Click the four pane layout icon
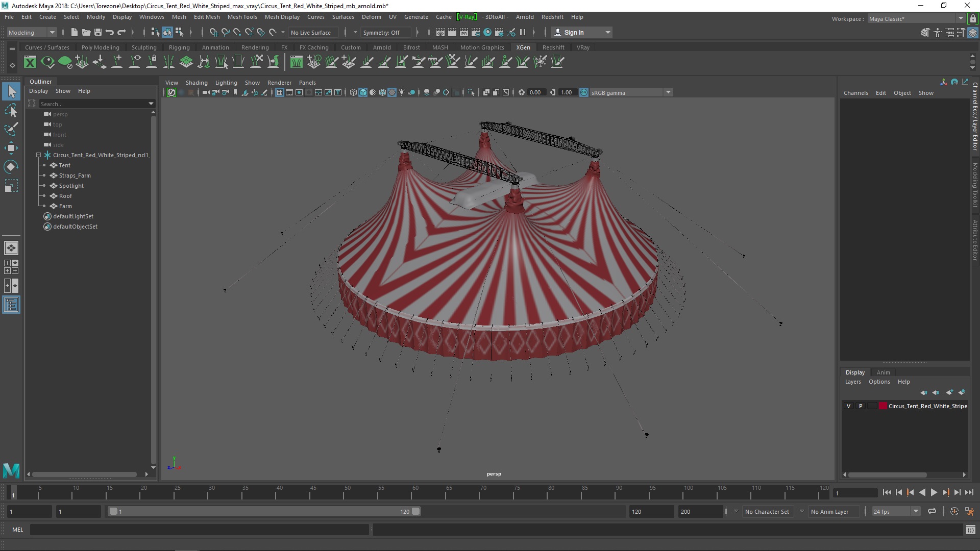 (11, 267)
